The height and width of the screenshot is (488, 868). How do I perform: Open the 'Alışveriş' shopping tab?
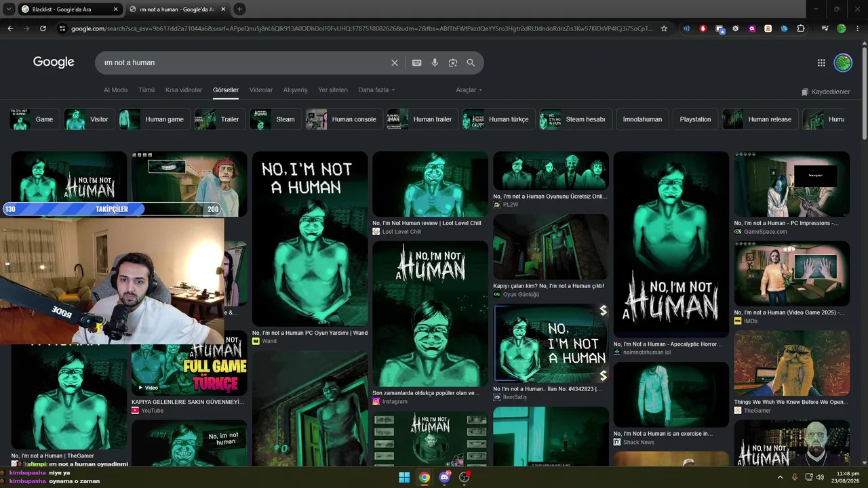(x=295, y=90)
